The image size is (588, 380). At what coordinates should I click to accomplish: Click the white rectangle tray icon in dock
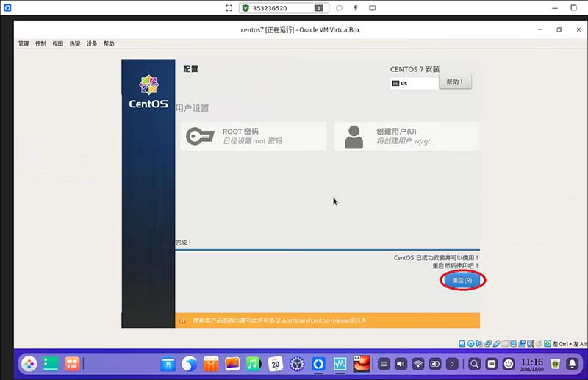[492, 364]
